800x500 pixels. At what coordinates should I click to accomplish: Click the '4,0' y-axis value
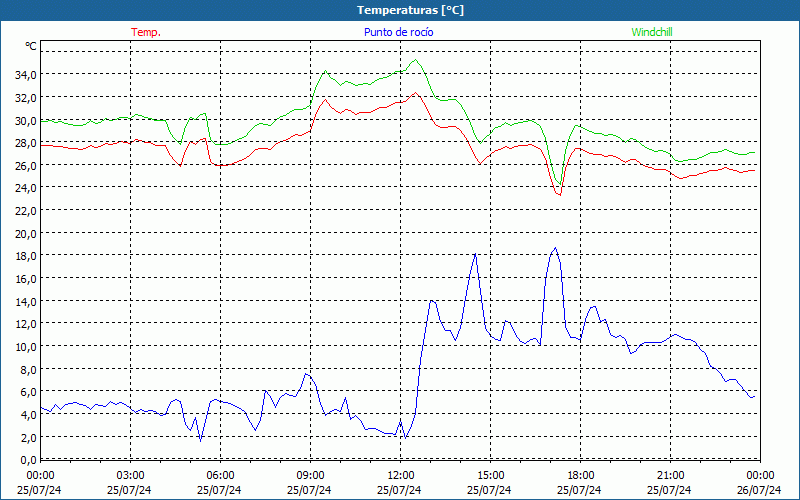coord(29,415)
